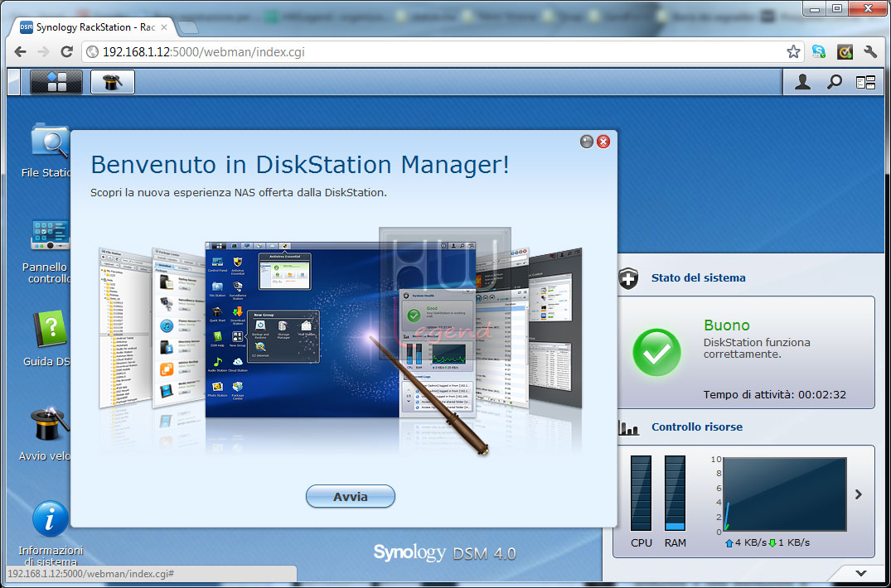
Task: Open the File Station desktop icon
Action: pyautogui.click(x=50, y=151)
